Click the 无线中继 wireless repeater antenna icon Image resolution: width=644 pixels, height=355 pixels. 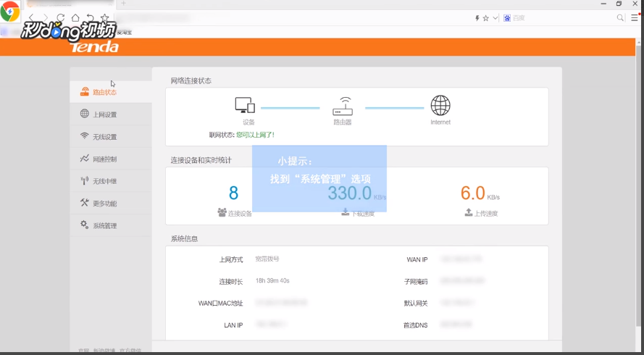point(85,181)
